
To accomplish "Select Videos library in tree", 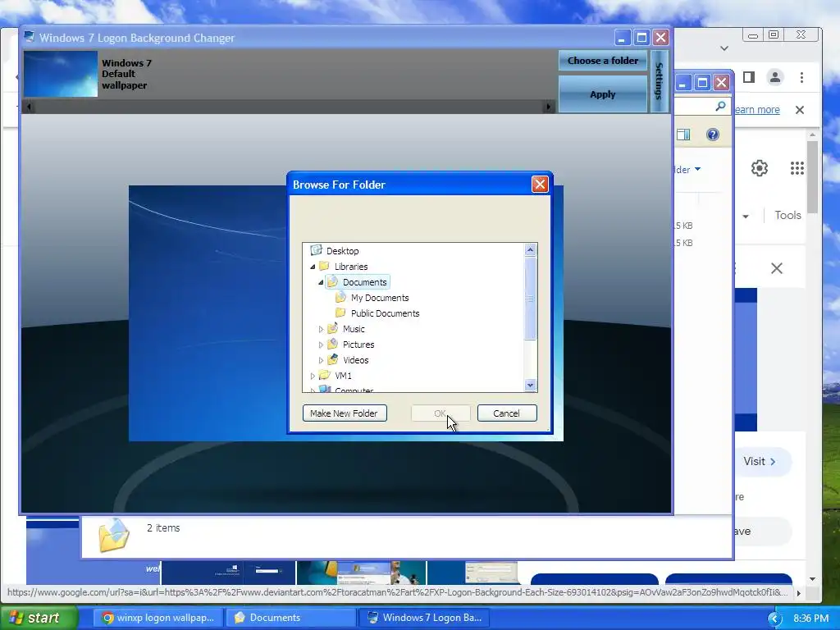I will coord(356,360).
